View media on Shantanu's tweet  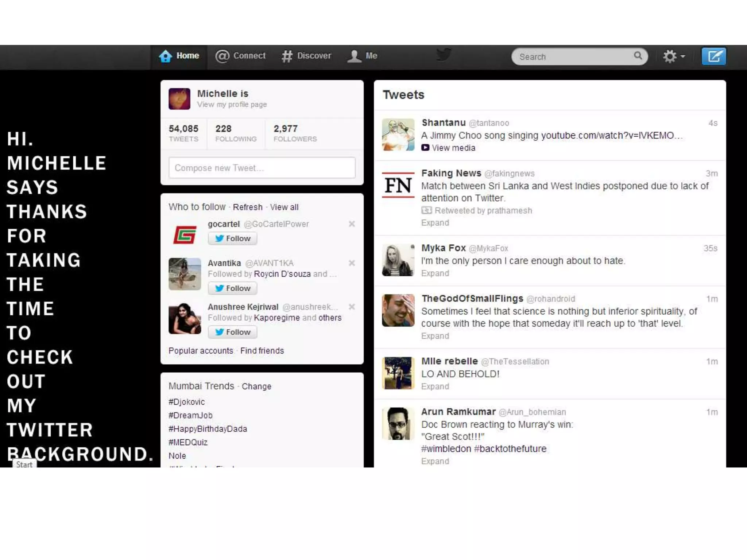[453, 148]
